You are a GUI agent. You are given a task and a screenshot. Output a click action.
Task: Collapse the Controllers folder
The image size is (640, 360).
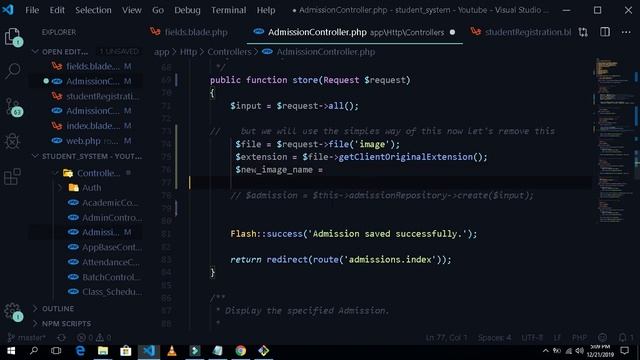57,173
